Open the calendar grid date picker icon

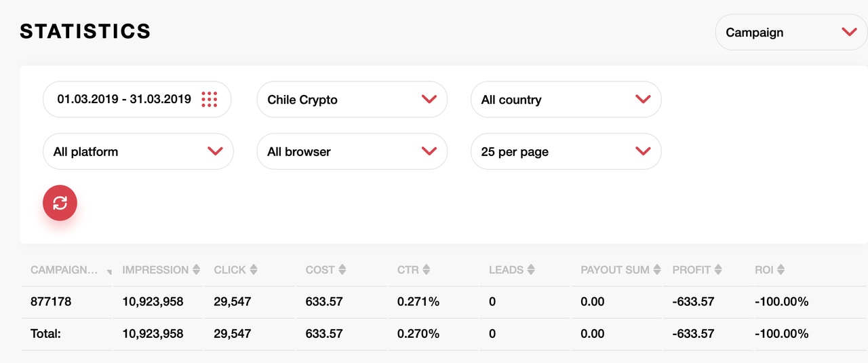[210, 100]
